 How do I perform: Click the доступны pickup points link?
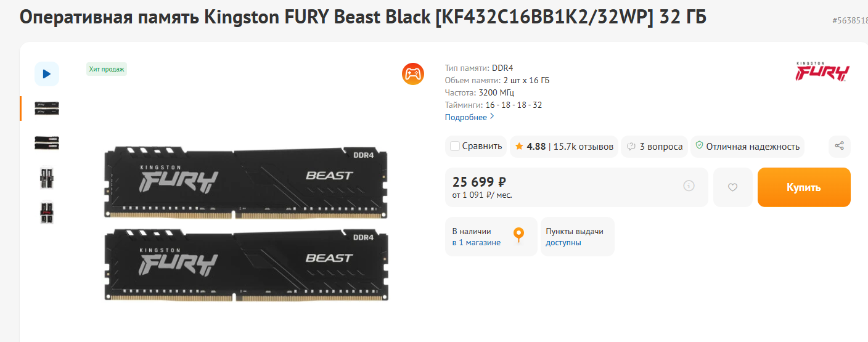563,243
